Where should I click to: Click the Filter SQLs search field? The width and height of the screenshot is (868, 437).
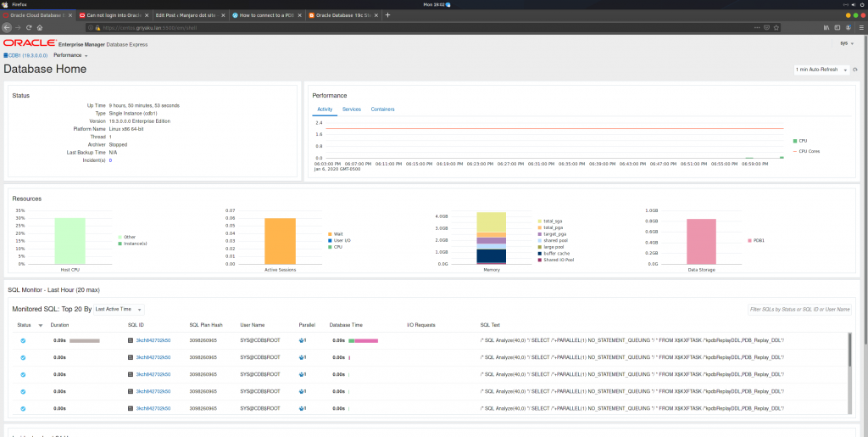pos(798,310)
